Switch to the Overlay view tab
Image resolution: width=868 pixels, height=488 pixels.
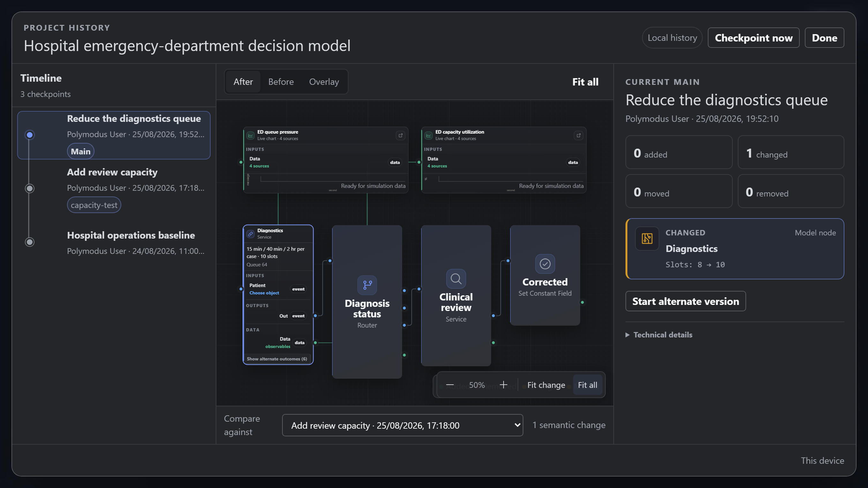click(324, 82)
